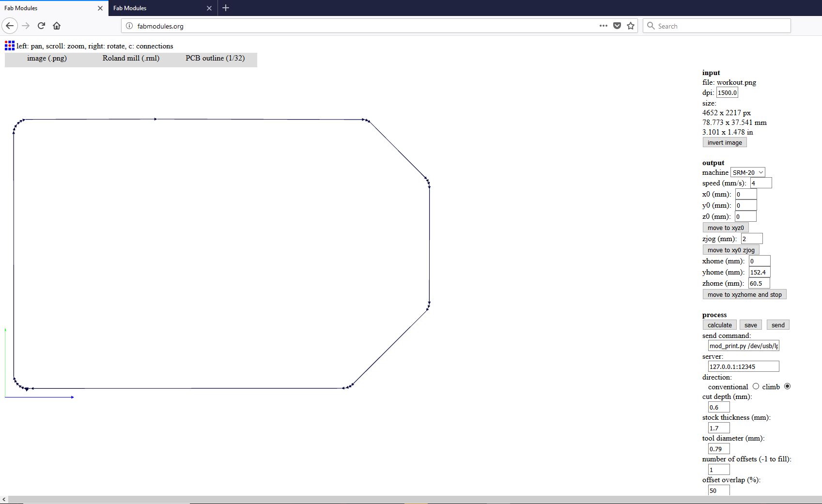Open the PCB outline (1/32) process menu
822x504 pixels.
click(x=215, y=58)
